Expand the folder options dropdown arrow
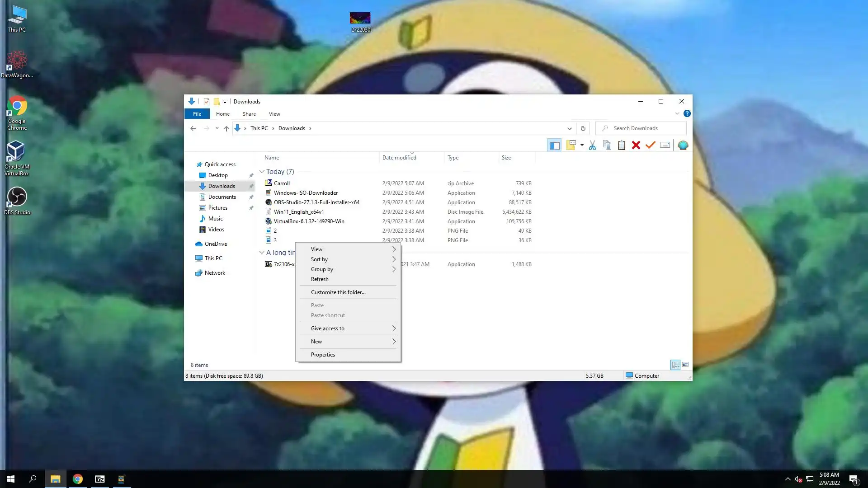868x488 pixels. pyautogui.click(x=582, y=145)
